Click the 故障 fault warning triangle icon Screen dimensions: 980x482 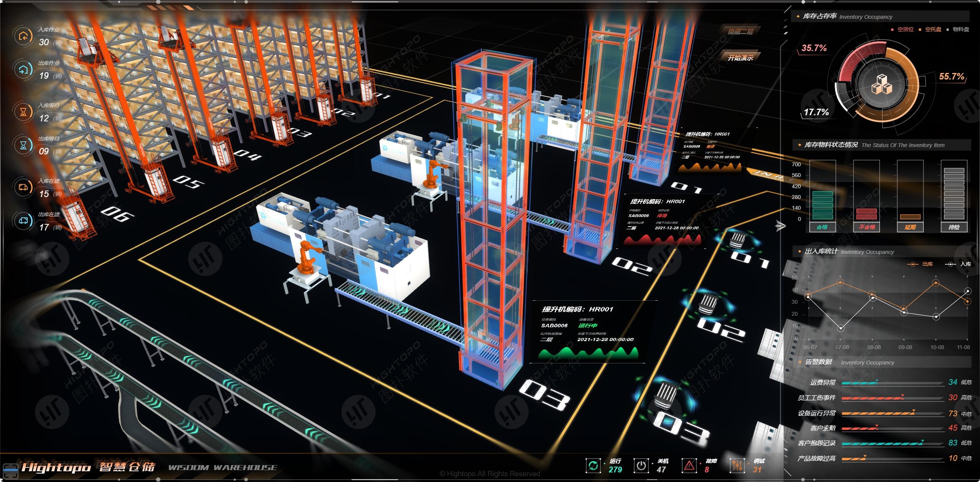pyautogui.click(x=689, y=465)
